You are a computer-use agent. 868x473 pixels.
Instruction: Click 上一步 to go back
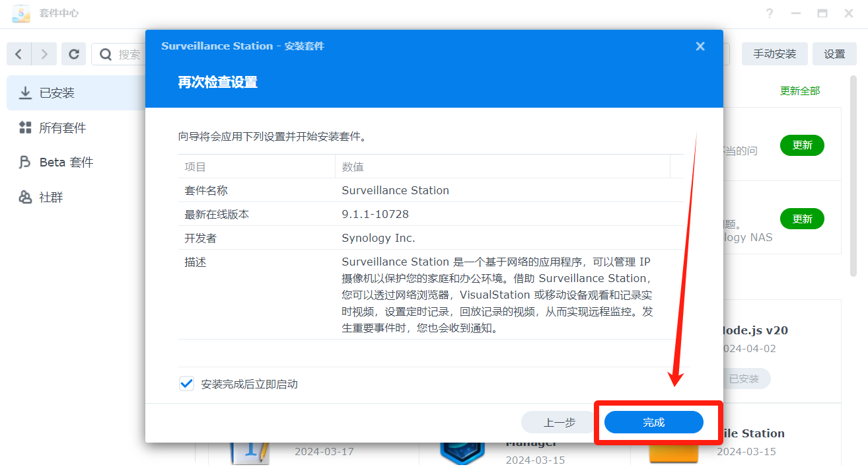coord(560,423)
